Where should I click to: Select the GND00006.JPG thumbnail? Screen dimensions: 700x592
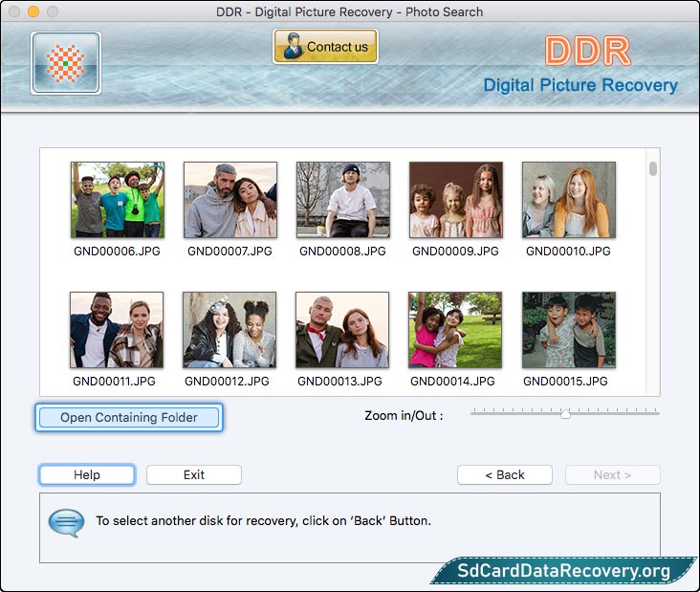pyautogui.click(x=117, y=200)
